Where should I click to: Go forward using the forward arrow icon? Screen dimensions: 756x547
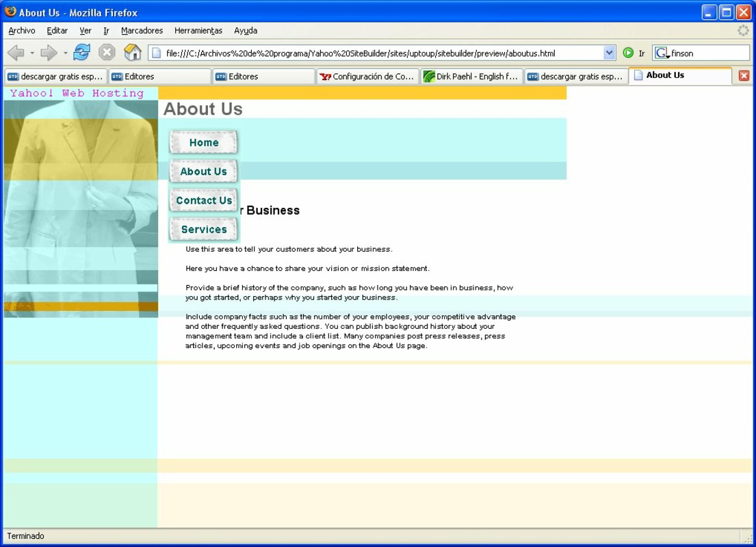tap(47, 52)
